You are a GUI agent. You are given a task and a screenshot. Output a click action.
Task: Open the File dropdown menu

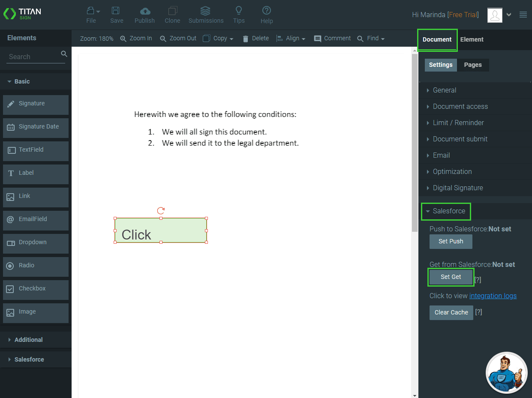coord(92,15)
